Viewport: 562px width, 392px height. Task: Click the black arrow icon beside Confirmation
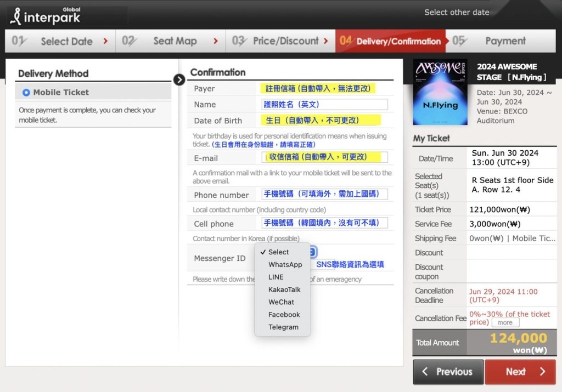179,79
